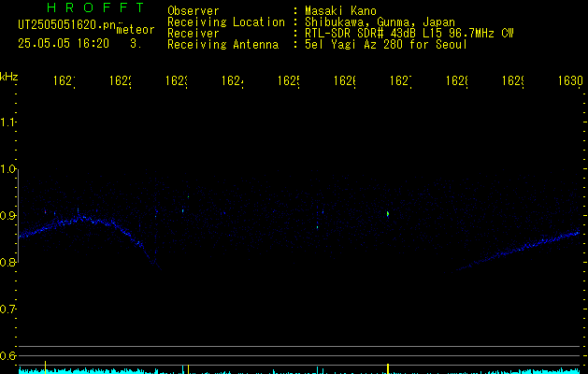Click the 'Observer' field label
The height and width of the screenshot is (374, 588).
click(194, 10)
